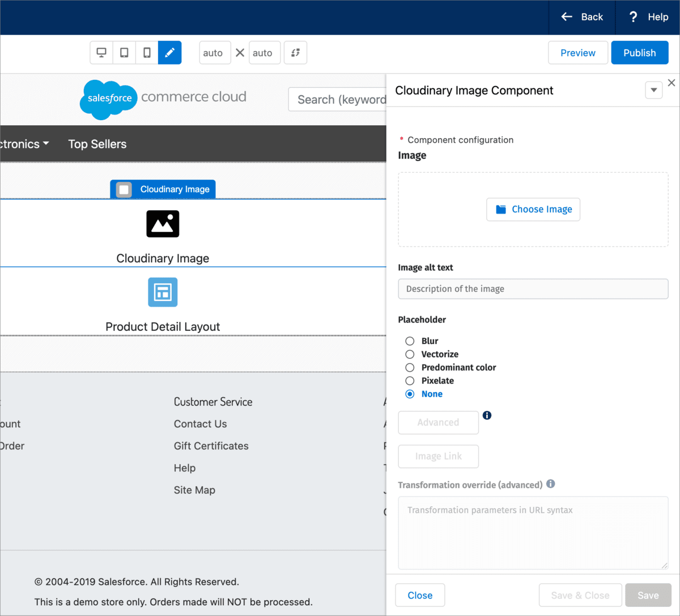Click the Save & Close button
Screen dimensions: 680x616
tap(580, 595)
